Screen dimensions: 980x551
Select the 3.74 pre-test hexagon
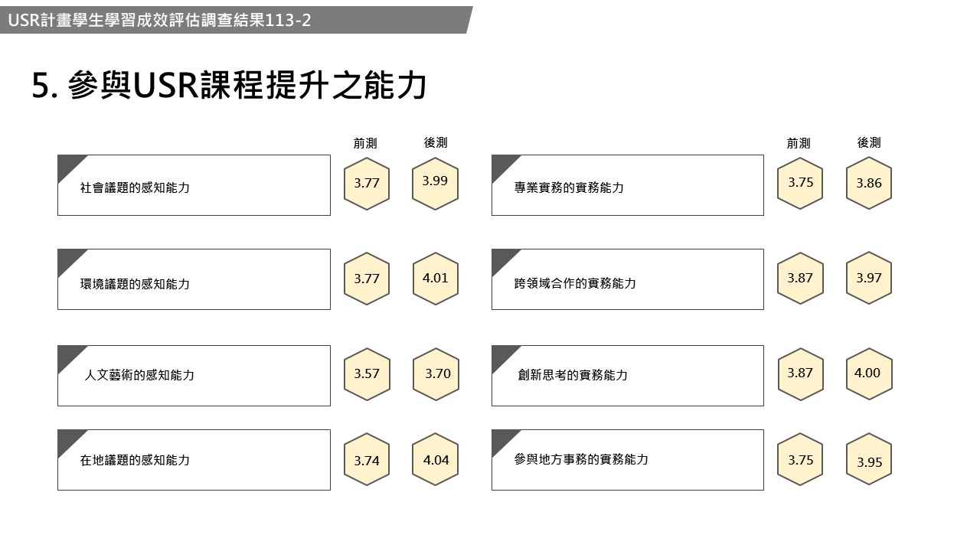tap(367, 461)
